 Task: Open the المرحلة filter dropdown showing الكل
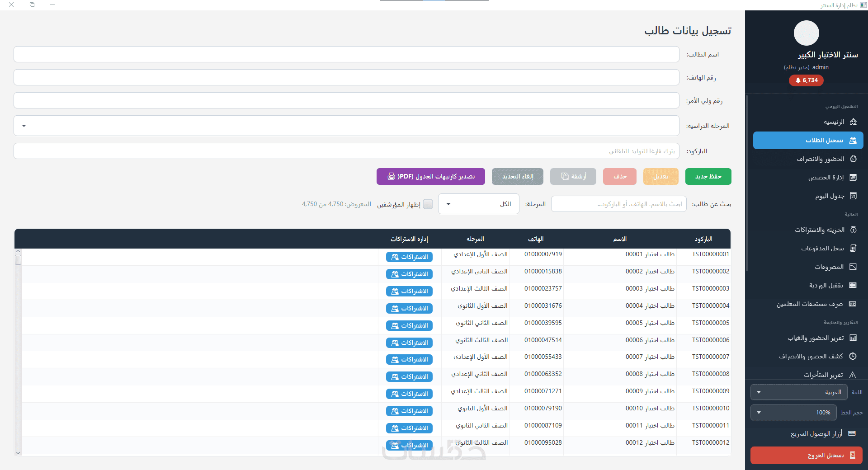tap(478, 204)
